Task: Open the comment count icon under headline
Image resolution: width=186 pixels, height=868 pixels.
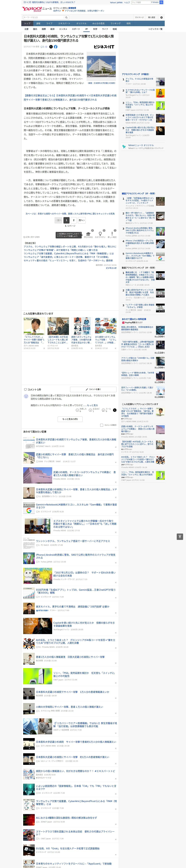Action: point(43,47)
